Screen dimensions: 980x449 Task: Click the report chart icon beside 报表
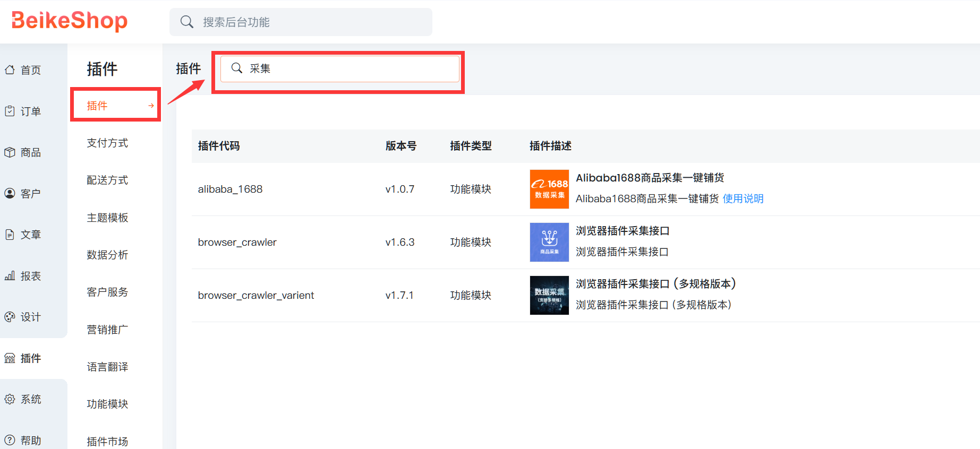[x=10, y=275]
